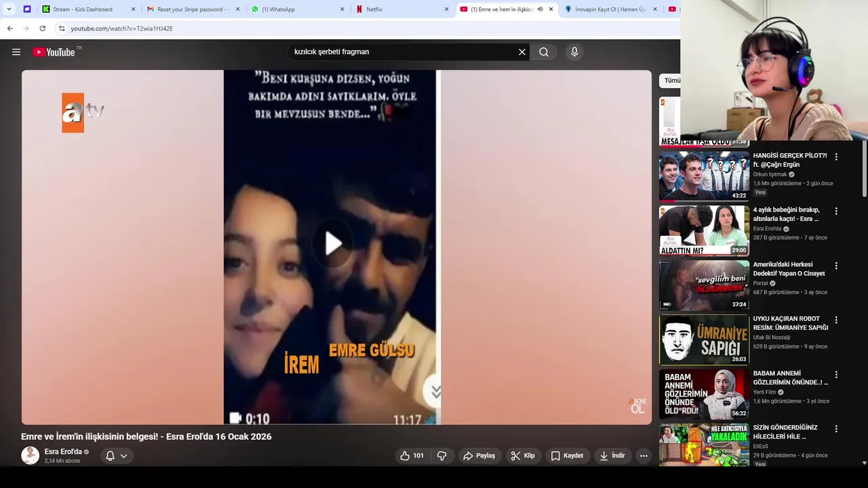Screen dimensions: 868x488
Task: Click the magnifier search button
Action: pos(544,52)
